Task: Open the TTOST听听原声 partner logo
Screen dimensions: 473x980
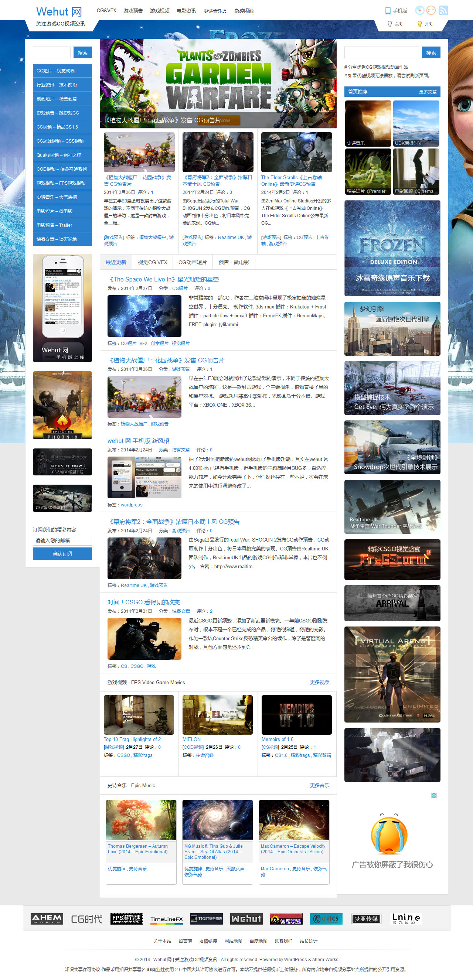Action: [x=207, y=919]
